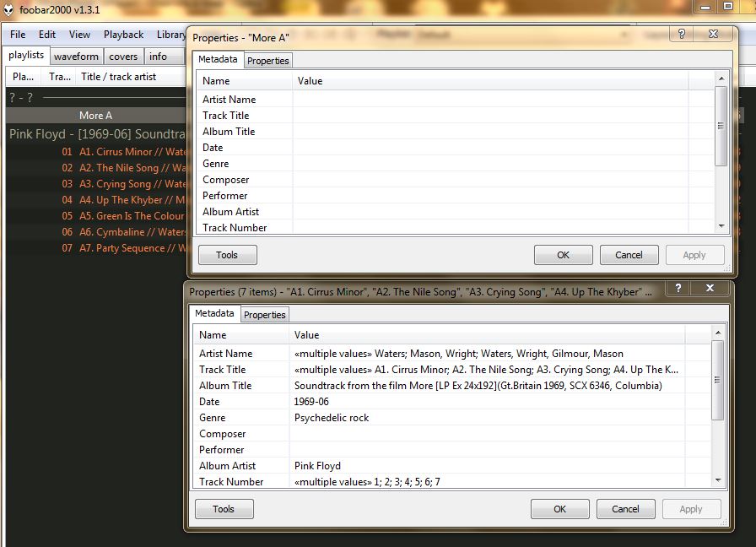Image resolution: width=756 pixels, height=547 pixels.
Task: Minimize the foobar2000 main window
Action: [x=705, y=7]
